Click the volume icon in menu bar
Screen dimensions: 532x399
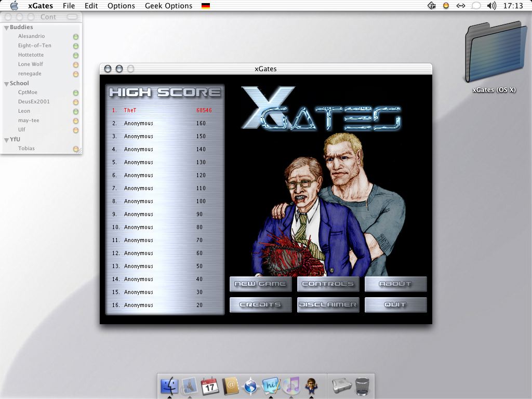(x=491, y=6)
